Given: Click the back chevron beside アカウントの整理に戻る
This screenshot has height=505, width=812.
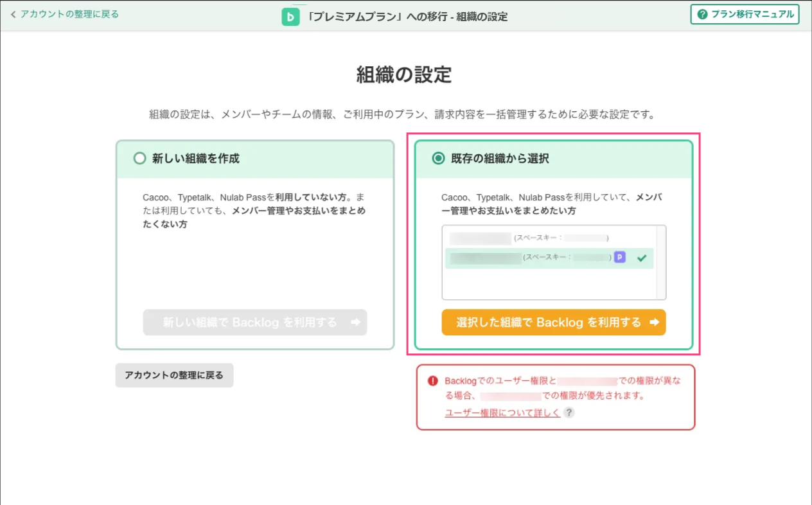Looking at the screenshot, I should coord(13,14).
